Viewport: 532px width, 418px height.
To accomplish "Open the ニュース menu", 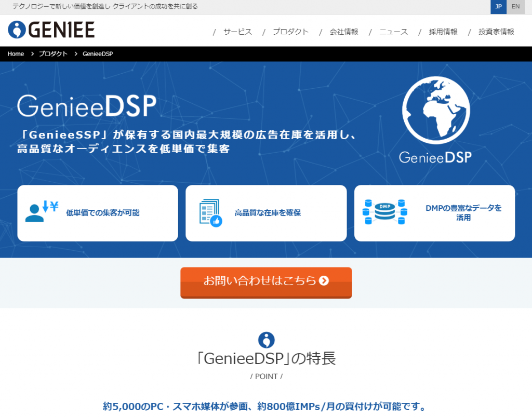I will point(394,32).
